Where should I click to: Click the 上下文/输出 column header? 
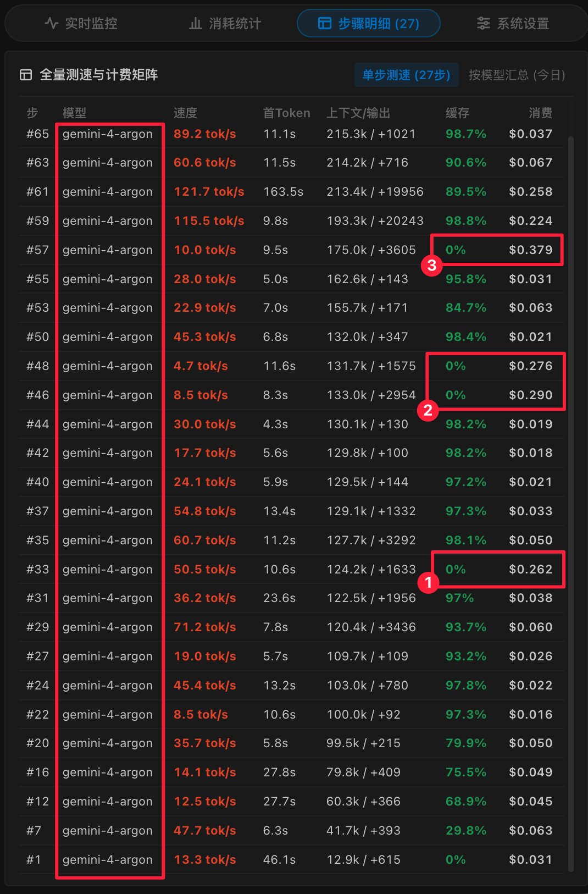pos(358,113)
